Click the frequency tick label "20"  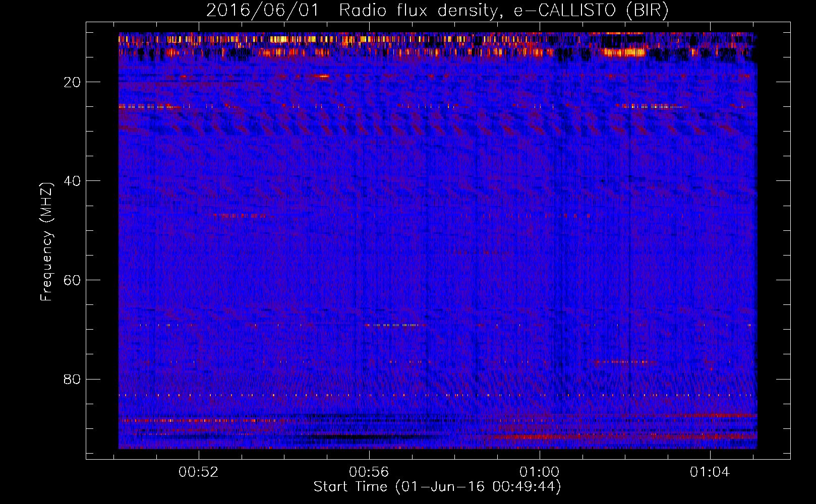73,82
